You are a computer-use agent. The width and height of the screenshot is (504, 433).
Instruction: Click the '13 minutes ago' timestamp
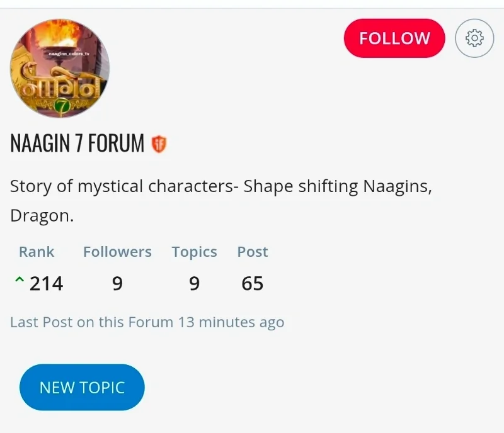[231, 322]
